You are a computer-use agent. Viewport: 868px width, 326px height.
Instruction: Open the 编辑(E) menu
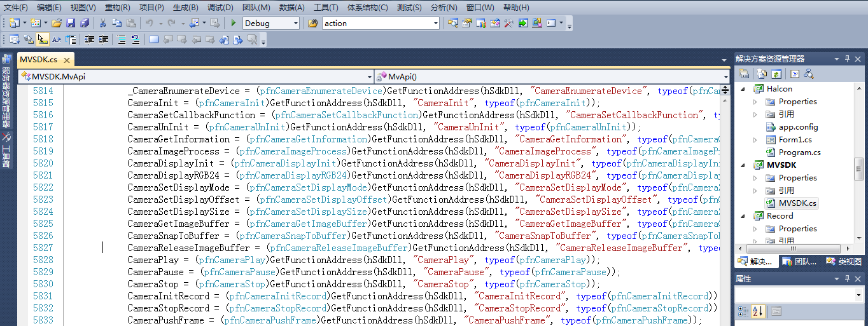point(49,8)
